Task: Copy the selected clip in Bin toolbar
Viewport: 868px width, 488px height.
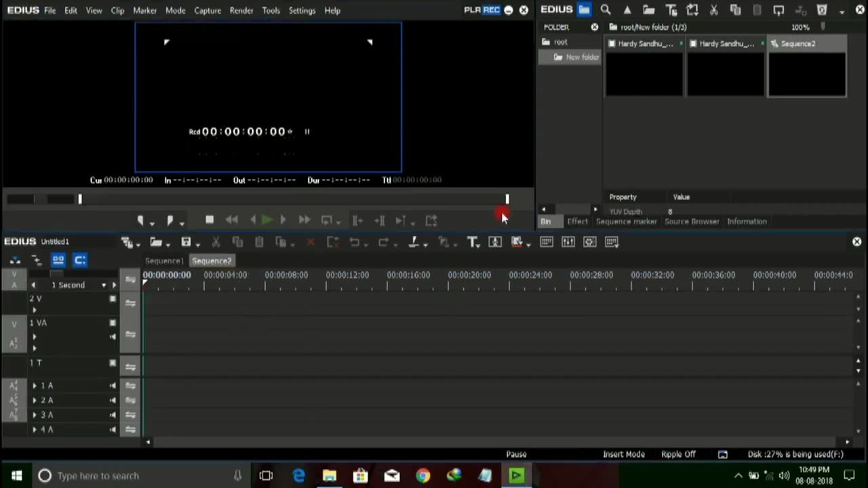Action: pyautogui.click(x=736, y=10)
